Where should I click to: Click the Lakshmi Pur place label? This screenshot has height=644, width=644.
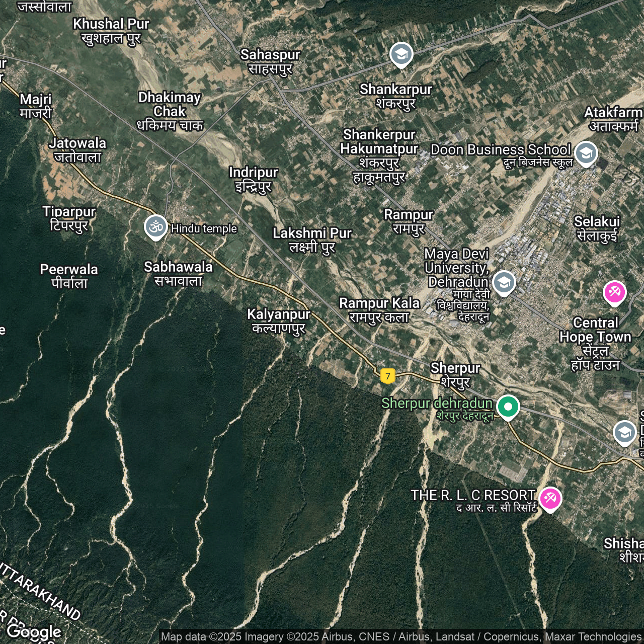click(312, 240)
